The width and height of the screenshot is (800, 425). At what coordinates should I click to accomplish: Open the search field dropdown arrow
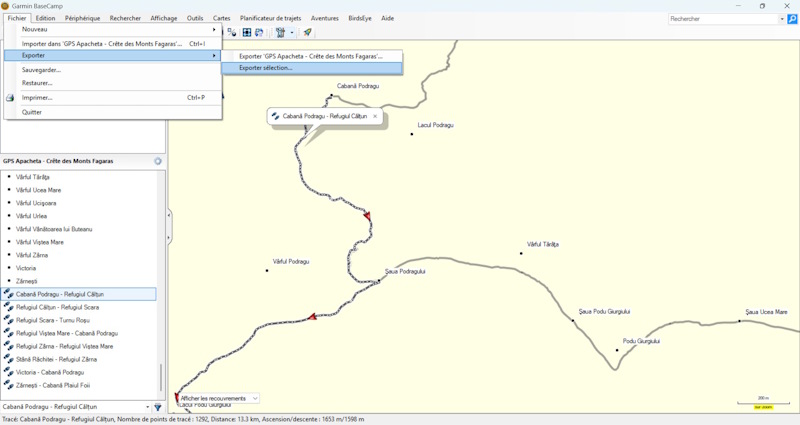point(782,19)
